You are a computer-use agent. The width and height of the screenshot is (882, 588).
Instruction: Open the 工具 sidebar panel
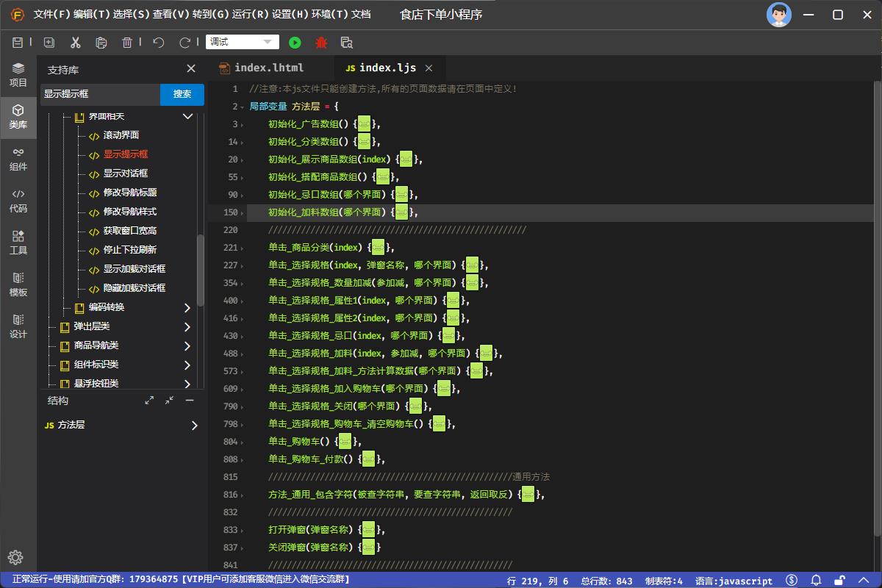[x=18, y=243]
